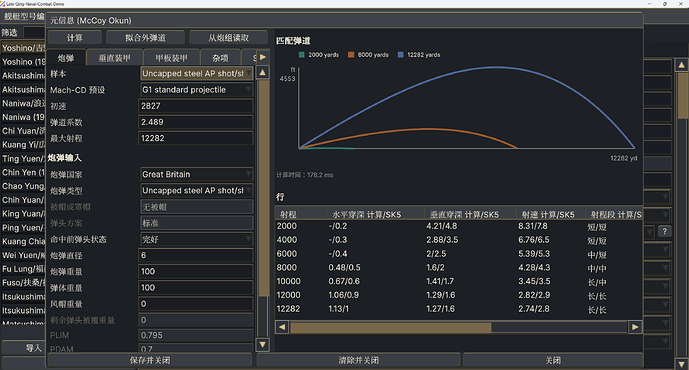
Task: Click the 从炮组读取 button
Action: click(x=228, y=38)
